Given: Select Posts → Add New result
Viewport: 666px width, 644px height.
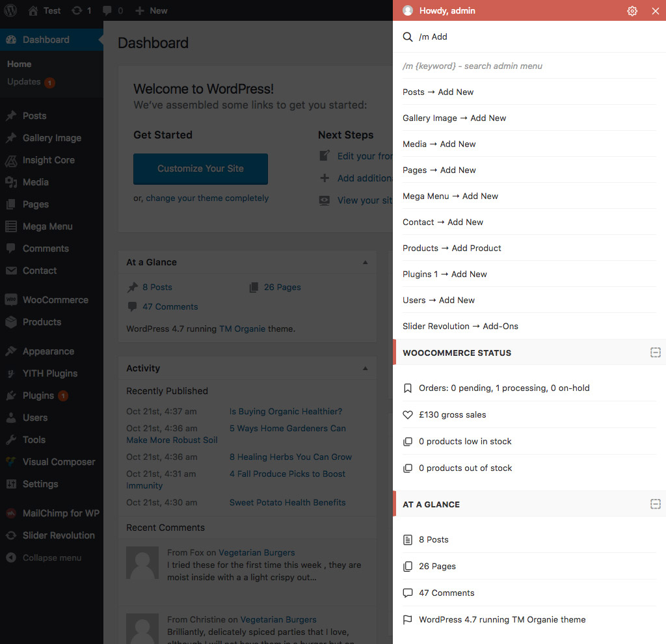Looking at the screenshot, I should pyautogui.click(x=529, y=92).
